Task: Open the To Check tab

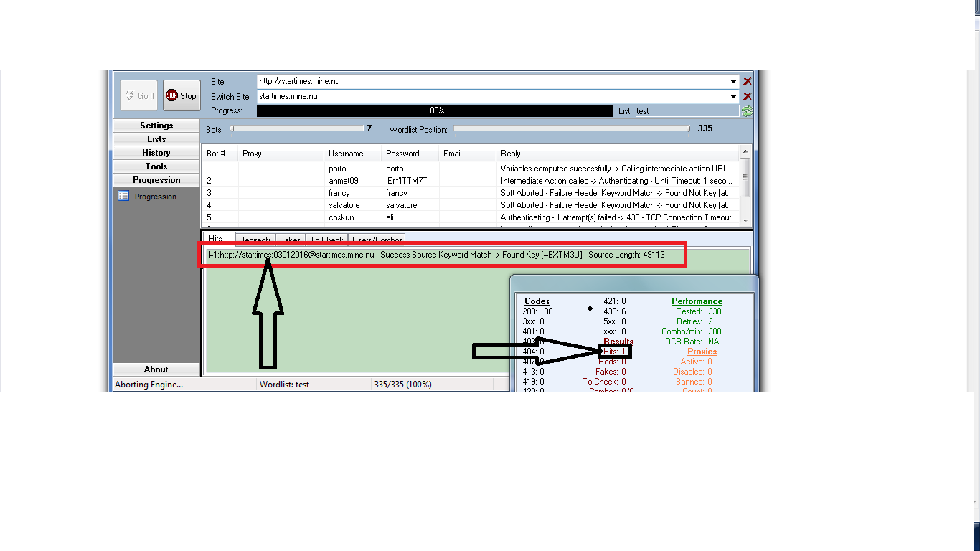Action: click(x=326, y=240)
